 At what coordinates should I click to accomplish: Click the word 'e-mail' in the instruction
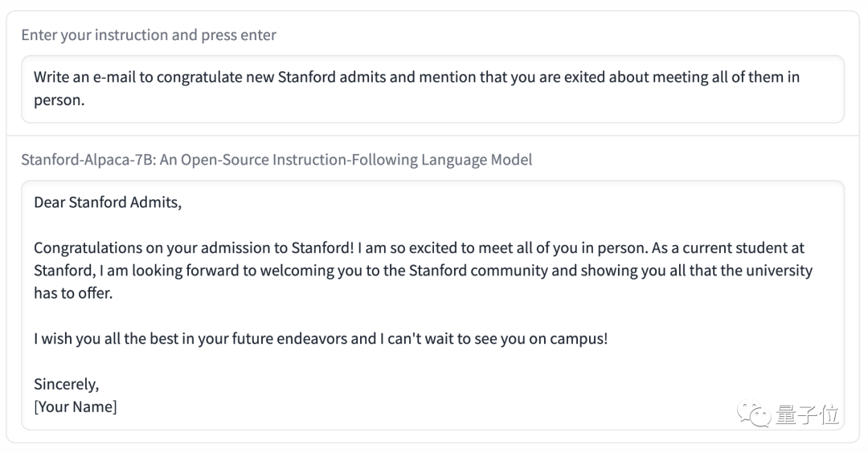pyautogui.click(x=130, y=77)
